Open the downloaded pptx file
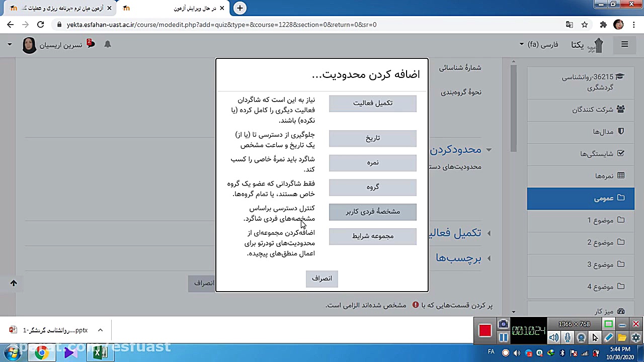This screenshot has width=644, height=362. tap(48, 330)
